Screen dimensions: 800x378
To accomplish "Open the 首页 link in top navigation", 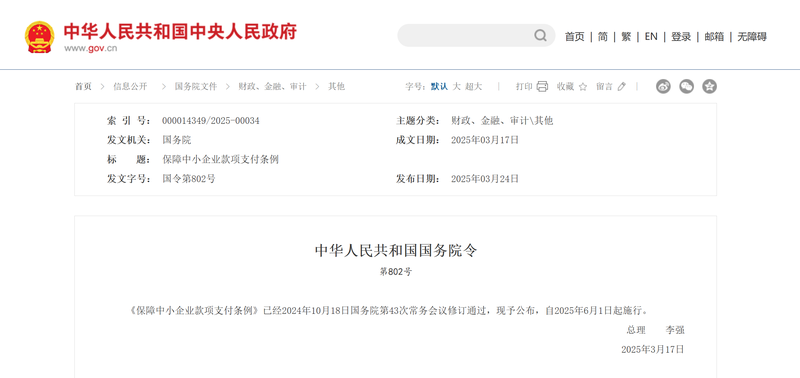I will point(574,37).
